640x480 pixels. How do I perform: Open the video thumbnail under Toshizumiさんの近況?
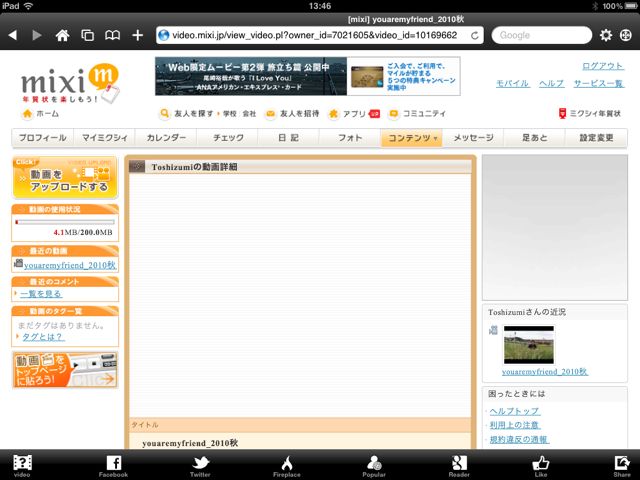click(529, 345)
